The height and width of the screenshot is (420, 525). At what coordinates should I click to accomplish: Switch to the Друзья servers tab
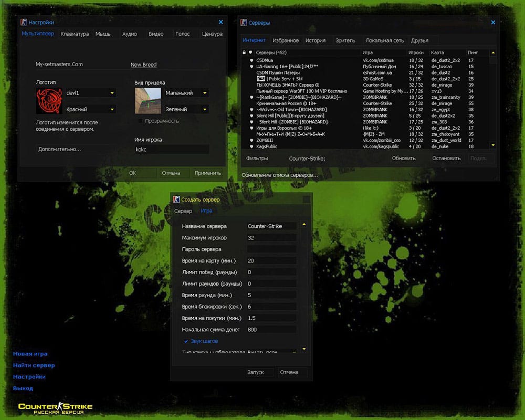(x=420, y=40)
